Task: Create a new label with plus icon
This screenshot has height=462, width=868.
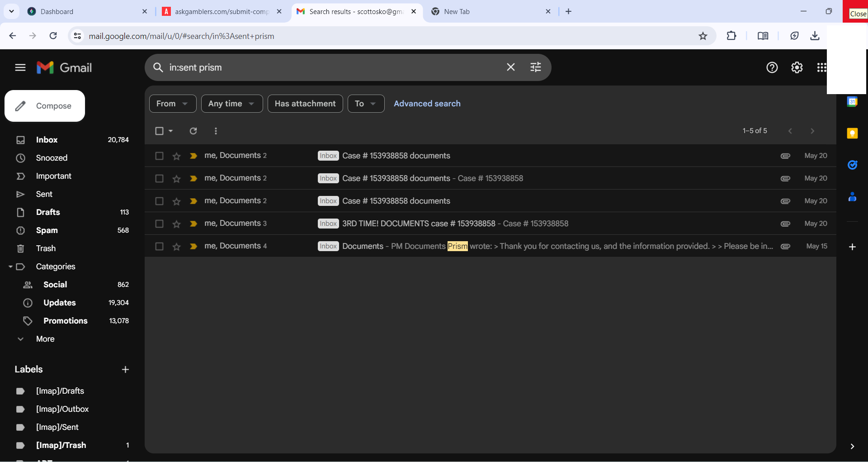Action: point(125,370)
